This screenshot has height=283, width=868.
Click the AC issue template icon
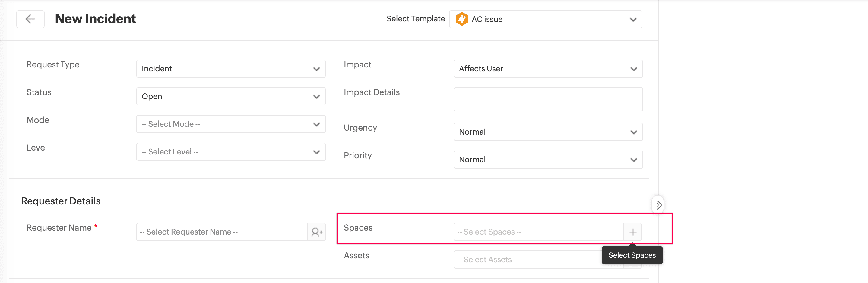pos(462,19)
